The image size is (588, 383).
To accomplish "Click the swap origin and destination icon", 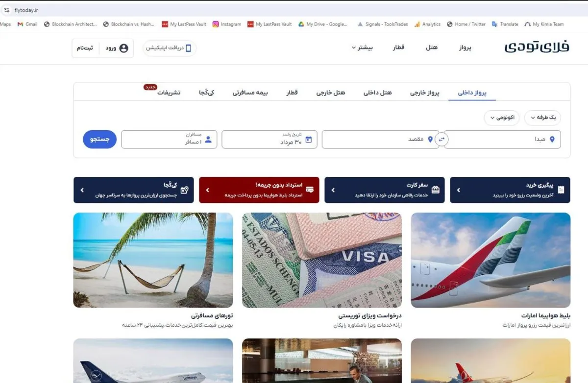I will pos(441,140).
